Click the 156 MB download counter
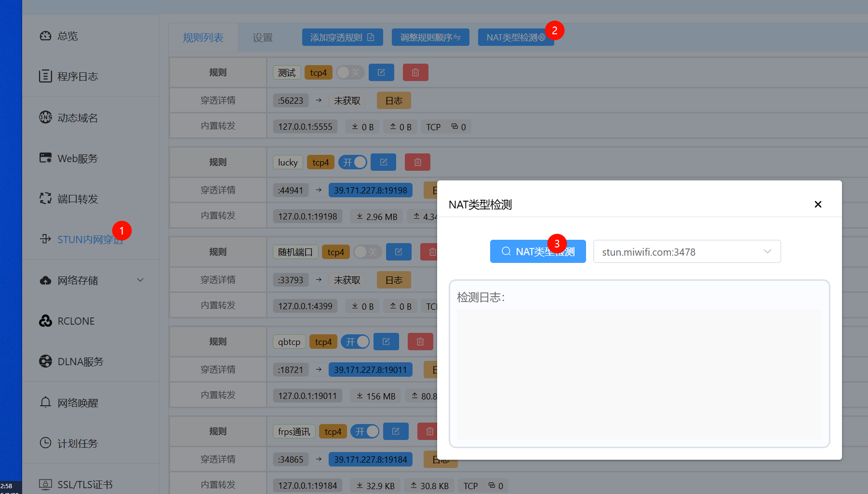This screenshot has width=868, height=494. (375, 396)
